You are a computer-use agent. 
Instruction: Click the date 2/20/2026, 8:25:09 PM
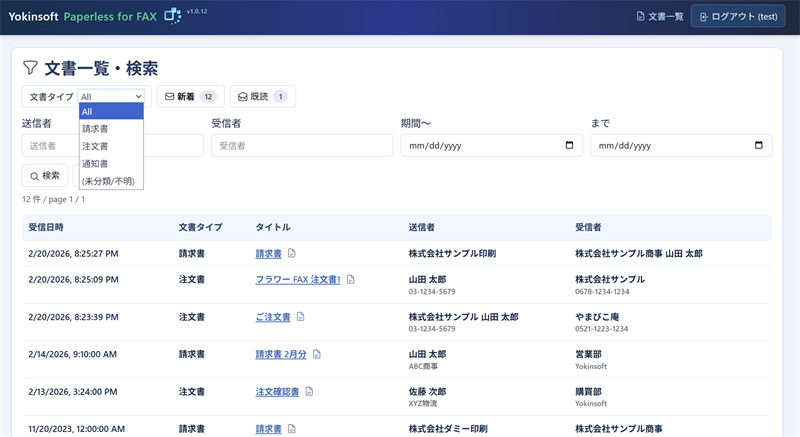tap(73, 279)
